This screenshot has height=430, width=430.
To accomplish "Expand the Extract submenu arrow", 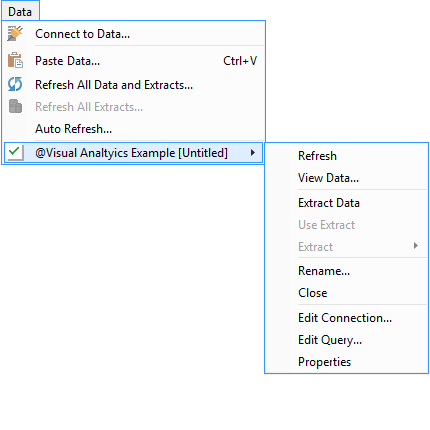I will pyautogui.click(x=416, y=246).
